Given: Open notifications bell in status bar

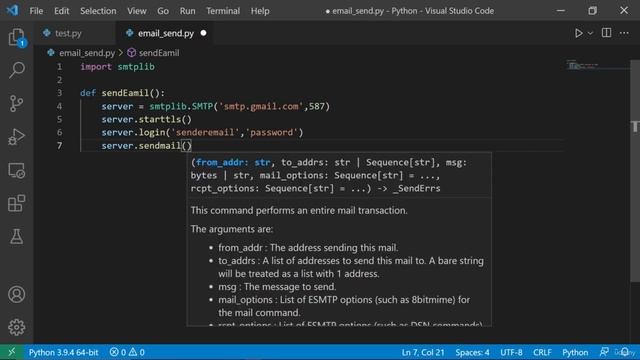Looking at the screenshot, I should coord(625,352).
